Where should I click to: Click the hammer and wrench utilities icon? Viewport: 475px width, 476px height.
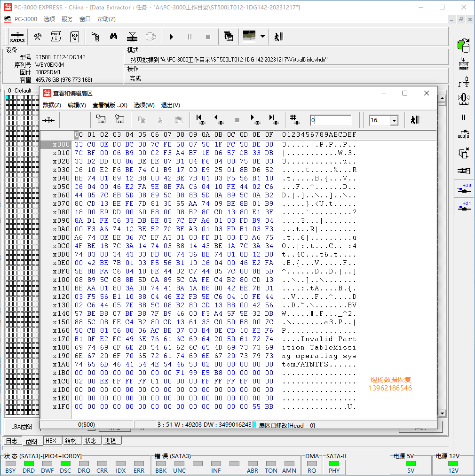click(38, 37)
